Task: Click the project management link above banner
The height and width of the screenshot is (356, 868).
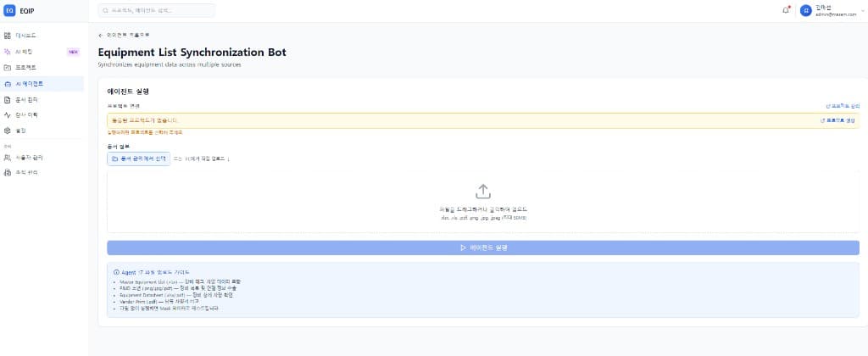Action: coord(842,106)
